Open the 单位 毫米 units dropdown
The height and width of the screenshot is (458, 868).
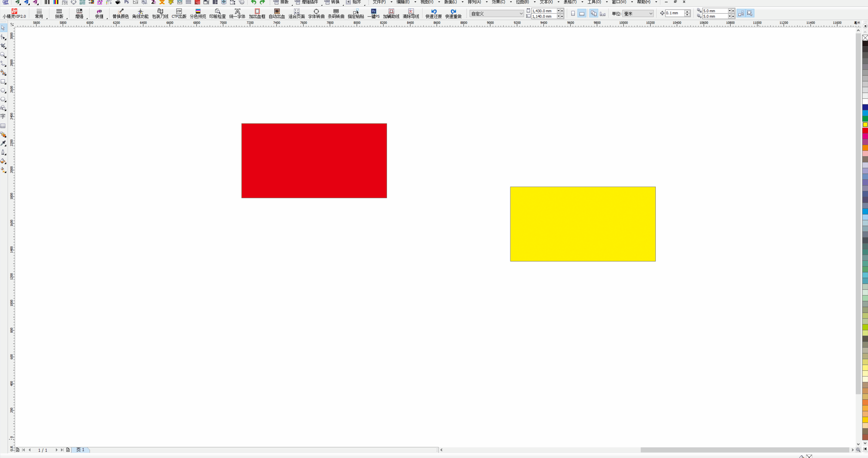(x=638, y=13)
